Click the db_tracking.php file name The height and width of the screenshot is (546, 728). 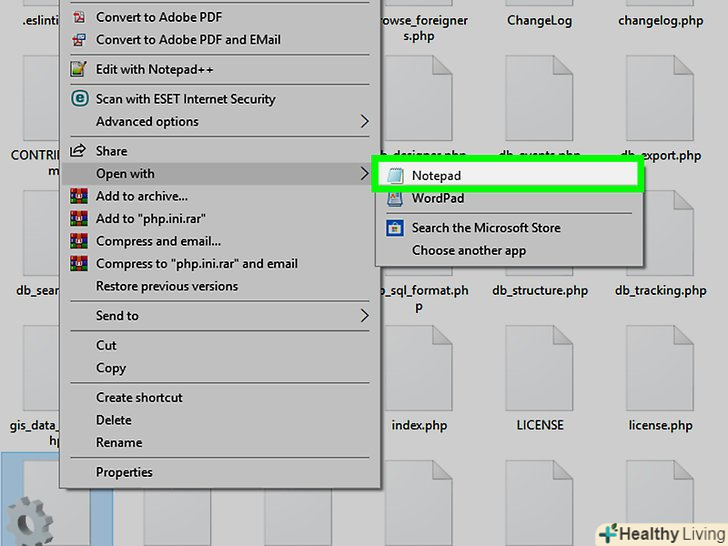tap(661, 291)
